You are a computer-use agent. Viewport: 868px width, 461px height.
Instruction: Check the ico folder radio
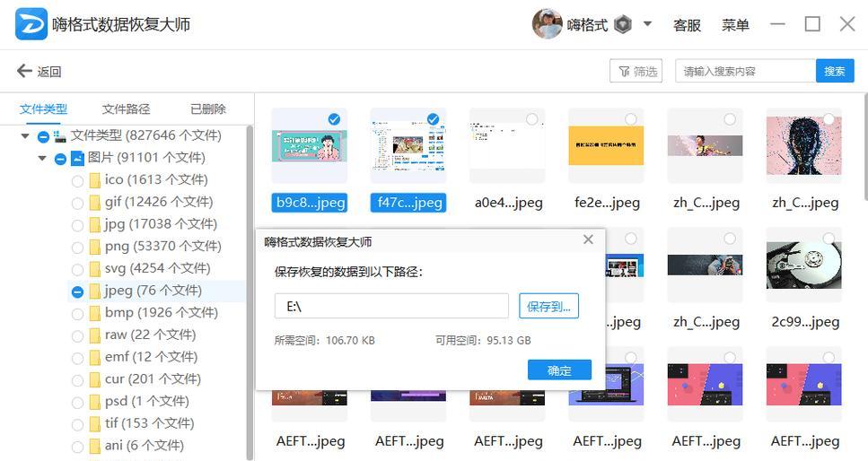(77, 181)
